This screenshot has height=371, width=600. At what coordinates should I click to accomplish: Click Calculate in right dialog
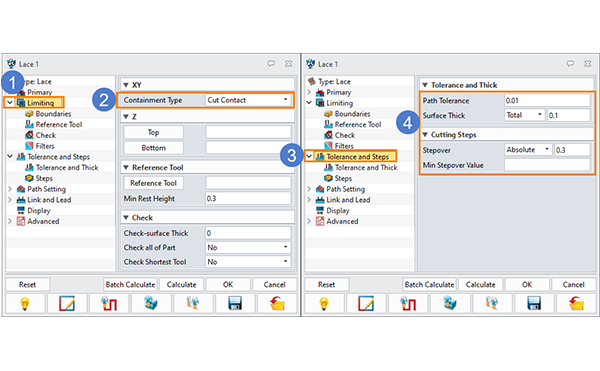(481, 285)
